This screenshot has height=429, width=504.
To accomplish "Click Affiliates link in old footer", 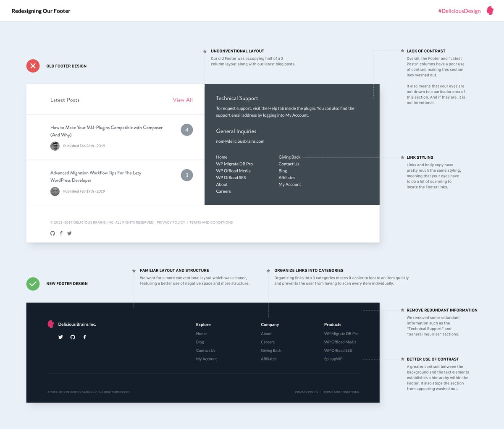I will tap(287, 178).
